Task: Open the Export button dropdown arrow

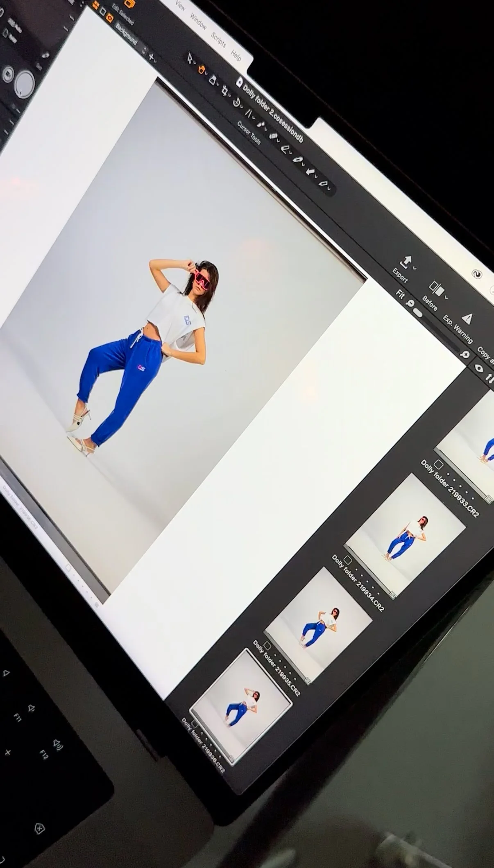Action: [415, 269]
